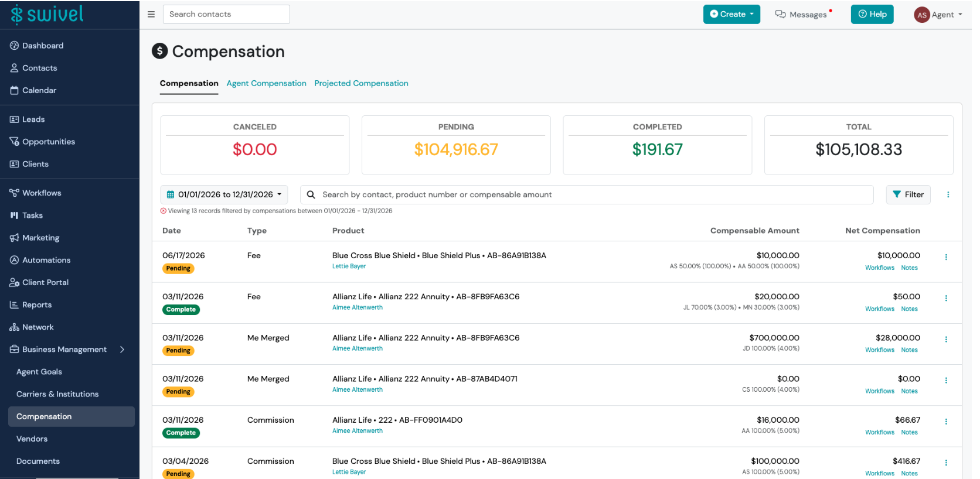Open Lettie Bayer link in 06/17/2026 row

[x=349, y=266]
